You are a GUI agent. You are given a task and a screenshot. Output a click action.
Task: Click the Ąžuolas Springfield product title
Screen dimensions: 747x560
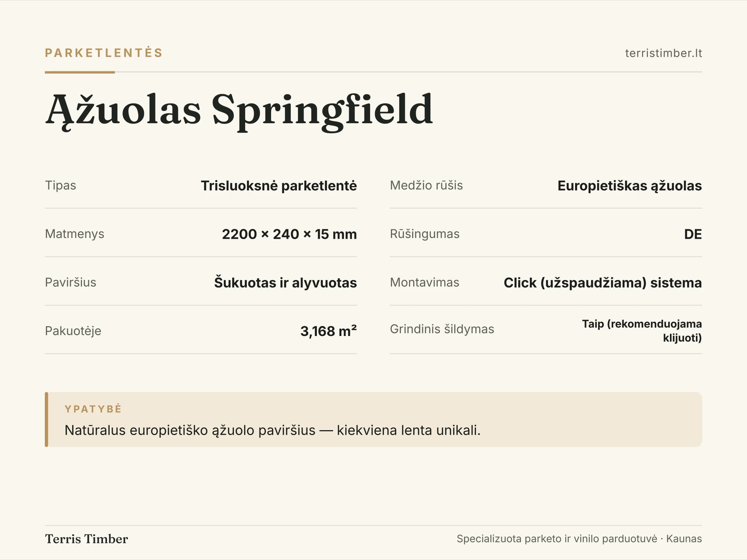[x=239, y=111]
